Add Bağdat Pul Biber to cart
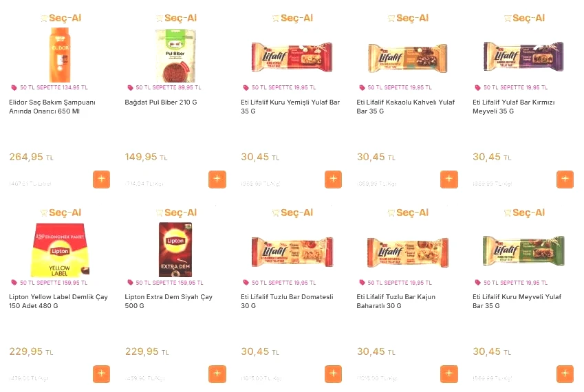This screenshot has width=584, height=392. tap(217, 179)
